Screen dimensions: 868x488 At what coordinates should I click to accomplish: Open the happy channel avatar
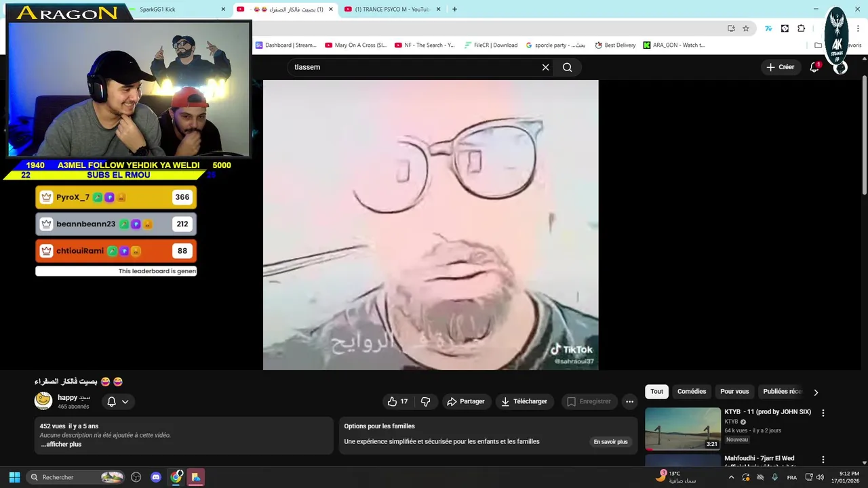tap(43, 401)
